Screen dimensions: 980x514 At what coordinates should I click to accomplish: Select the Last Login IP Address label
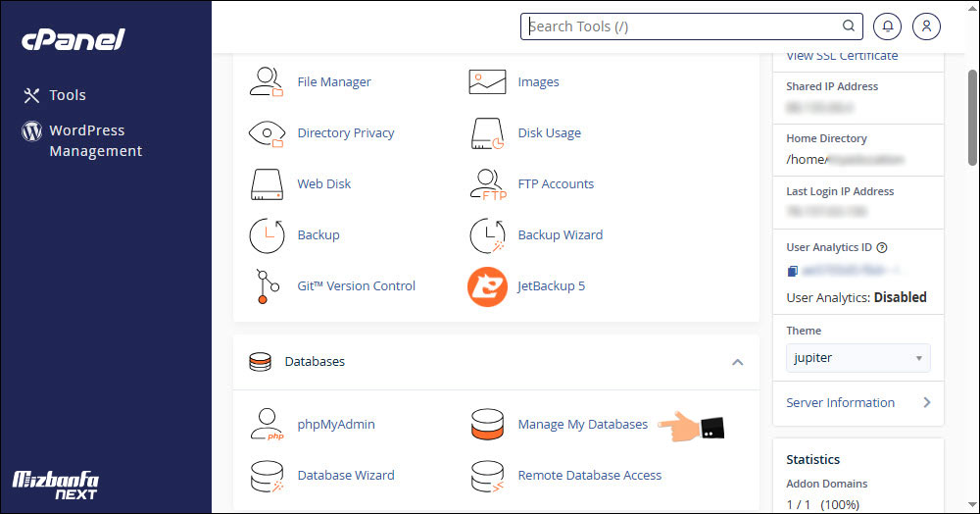click(x=840, y=191)
